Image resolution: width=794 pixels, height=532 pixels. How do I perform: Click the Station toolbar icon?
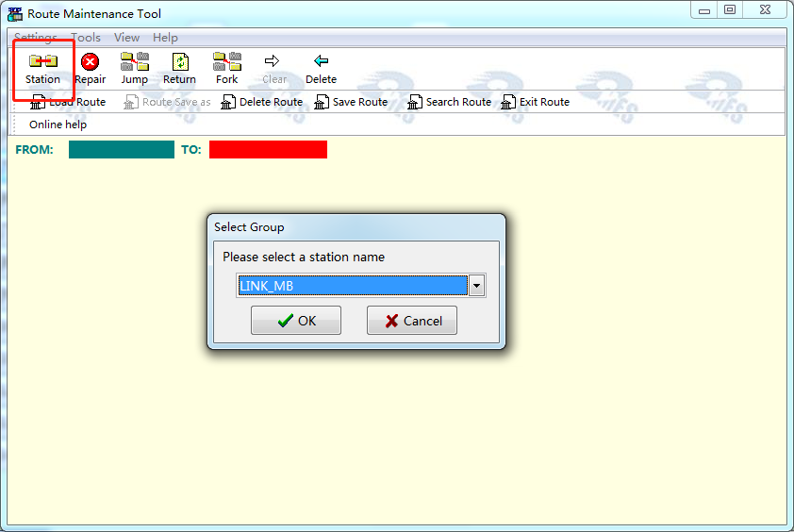(x=42, y=62)
